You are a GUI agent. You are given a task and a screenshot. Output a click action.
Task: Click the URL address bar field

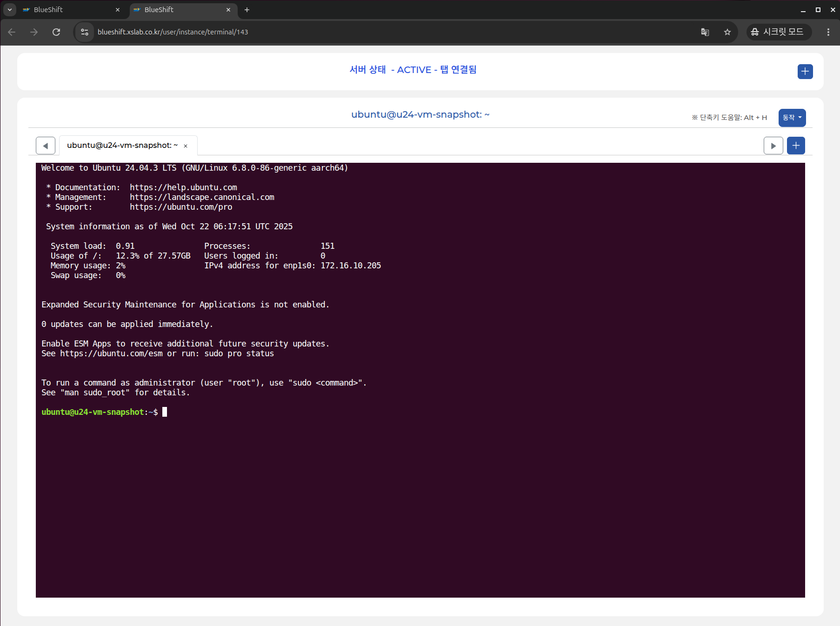point(372,32)
